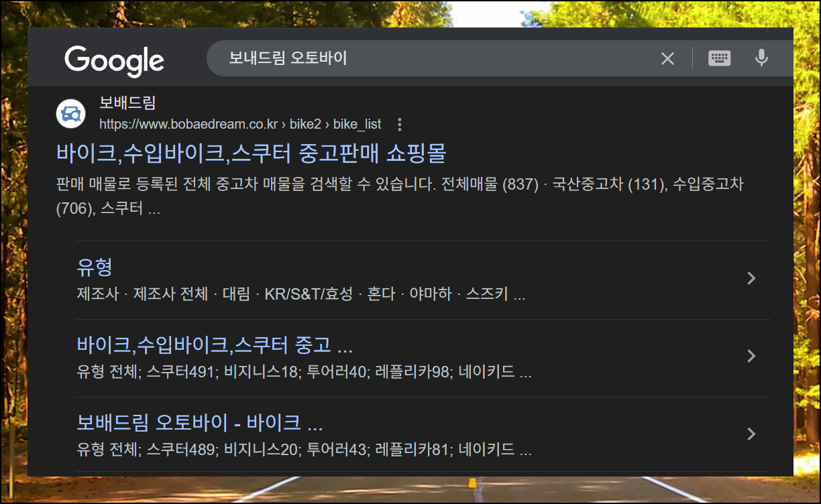821x504 pixels.
Task: Click the 보배드림 site favicon
Action: coord(70,113)
